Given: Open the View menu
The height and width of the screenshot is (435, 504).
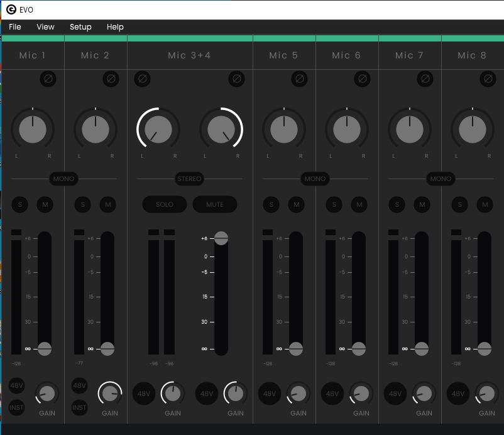Looking at the screenshot, I should pos(45,27).
